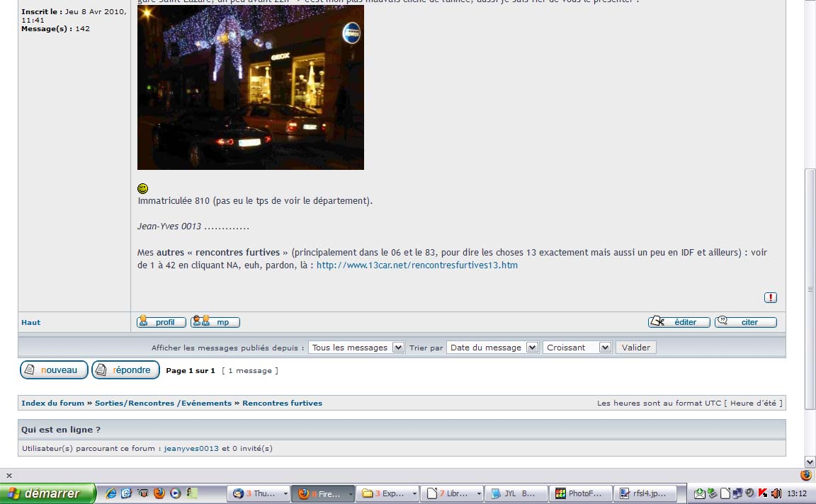Expand the Thunderbird taskbar group arrow
This screenshot has width=816, height=504.
(x=285, y=493)
